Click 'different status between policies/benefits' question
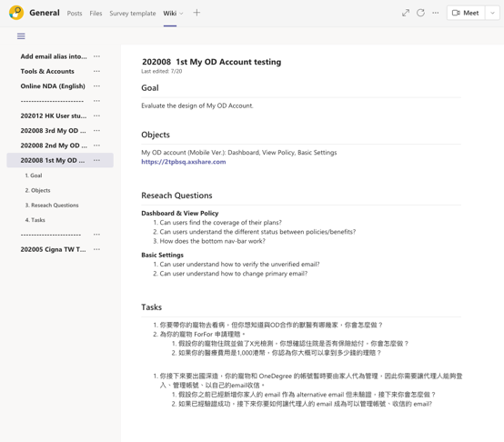This screenshot has height=442, width=504. (x=257, y=232)
